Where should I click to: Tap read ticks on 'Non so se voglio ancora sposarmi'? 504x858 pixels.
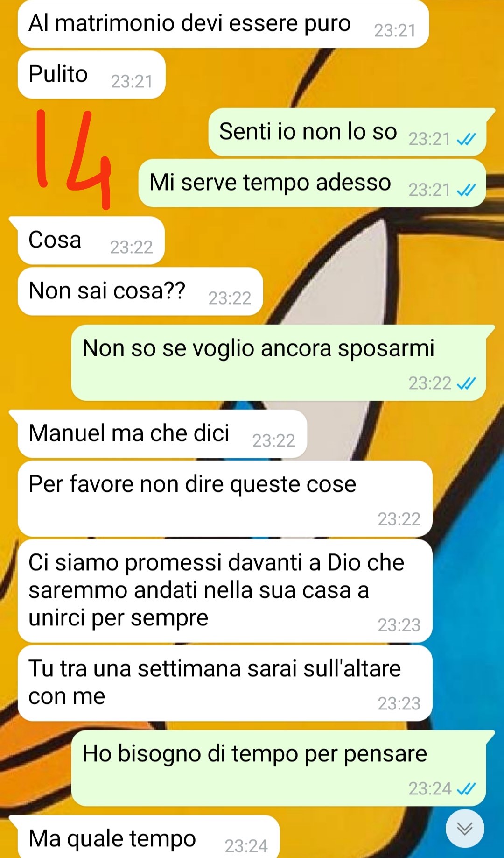click(466, 383)
